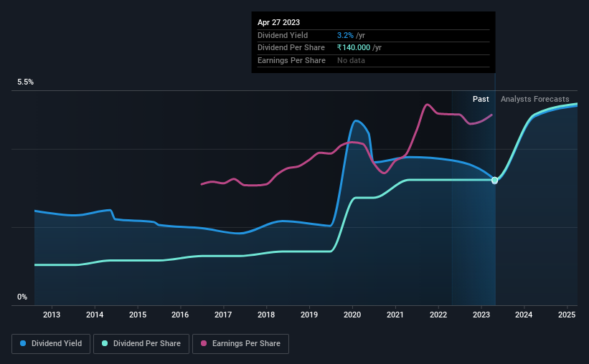Click the 5.5% y-axis label

click(26, 82)
